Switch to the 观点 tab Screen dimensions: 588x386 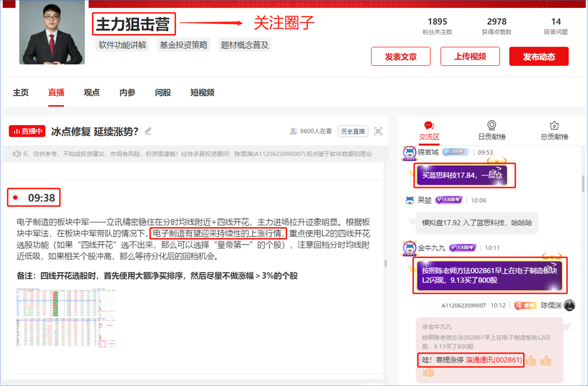92,93
